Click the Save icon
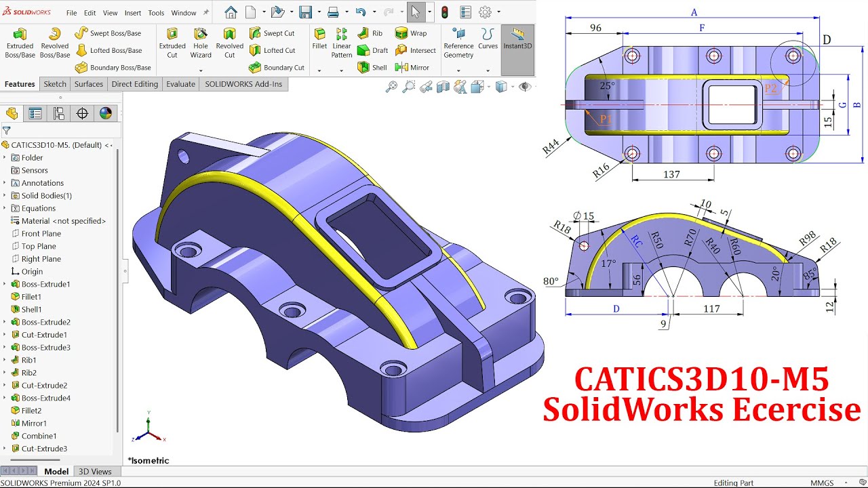 pos(305,12)
